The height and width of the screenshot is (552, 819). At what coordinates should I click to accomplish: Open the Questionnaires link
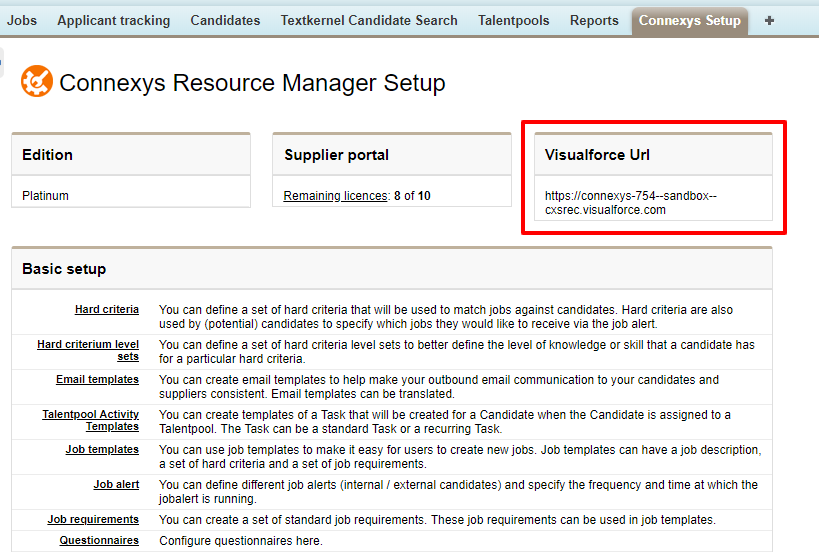[99, 540]
